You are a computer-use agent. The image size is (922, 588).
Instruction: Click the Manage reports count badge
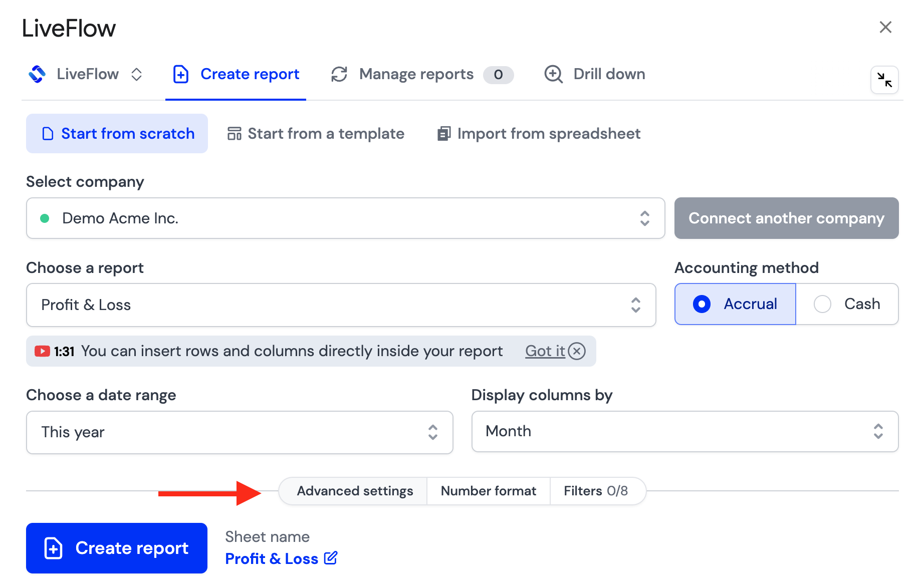pos(498,75)
